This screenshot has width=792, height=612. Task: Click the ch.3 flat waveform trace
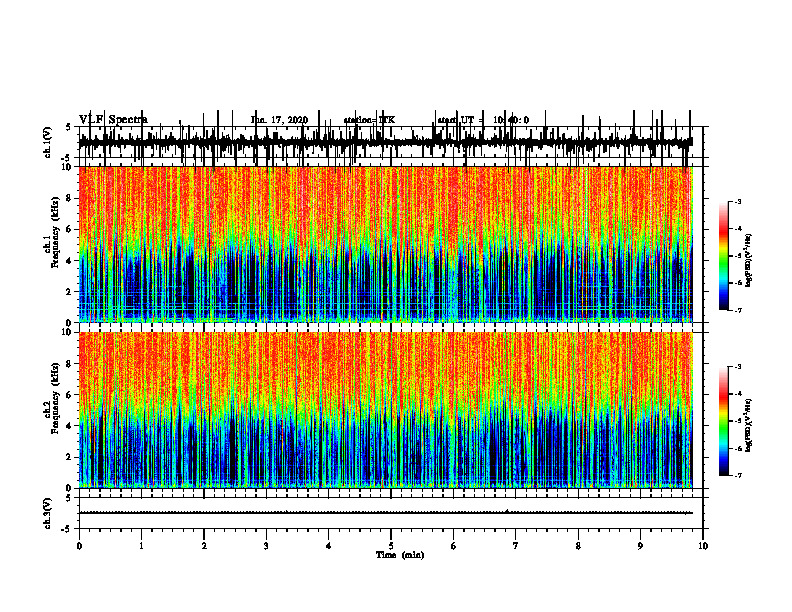tap(385, 513)
